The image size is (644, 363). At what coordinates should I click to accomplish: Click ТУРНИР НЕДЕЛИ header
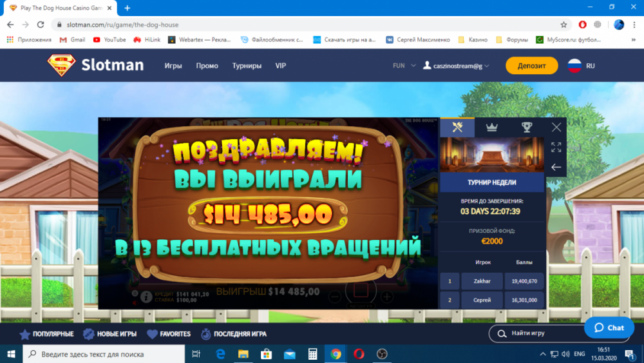(492, 182)
